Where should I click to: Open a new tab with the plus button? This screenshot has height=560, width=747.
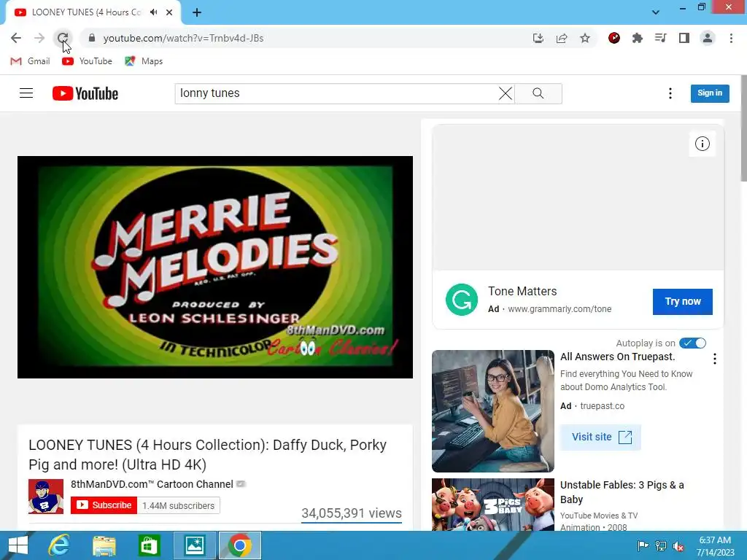[x=197, y=12]
